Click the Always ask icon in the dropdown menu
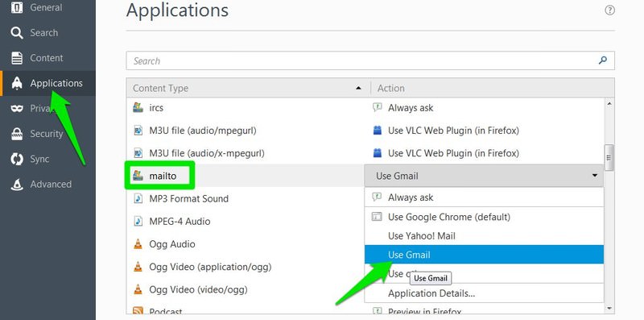The width and height of the screenshot is (644, 320). coord(377,197)
